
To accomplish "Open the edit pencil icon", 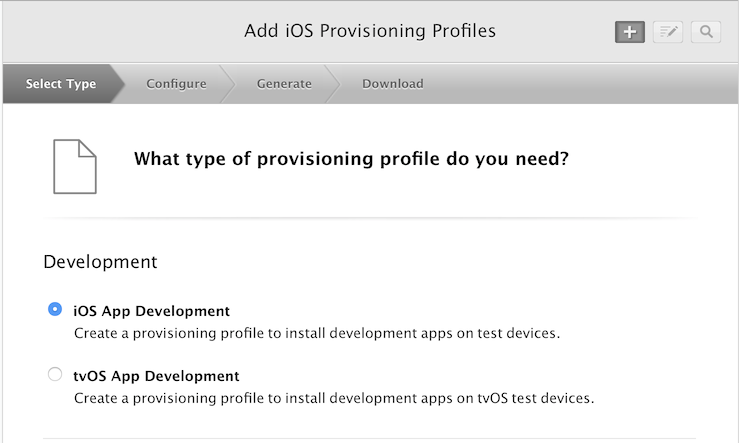I will [668, 32].
